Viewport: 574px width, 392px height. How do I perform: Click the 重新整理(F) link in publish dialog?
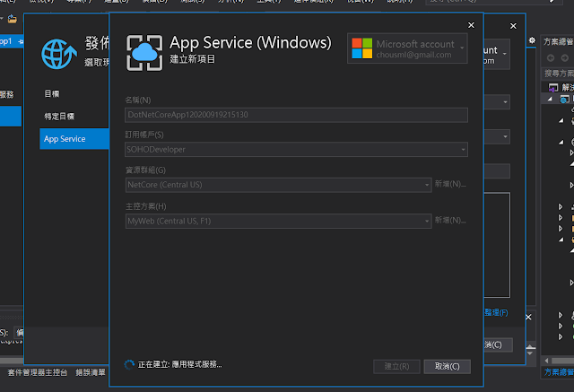(x=496, y=312)
